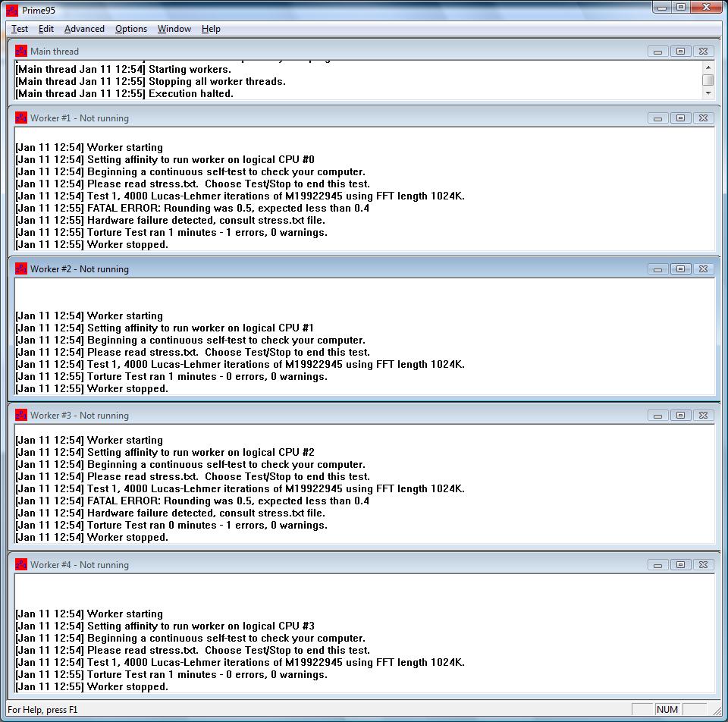Click Worker #2 'Worker stopped.' line

coord(92,388)
